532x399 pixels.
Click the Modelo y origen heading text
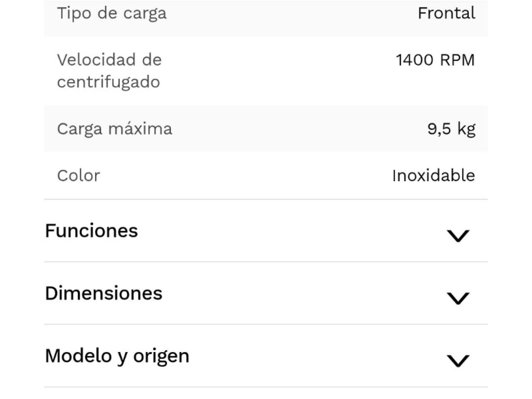117,356
